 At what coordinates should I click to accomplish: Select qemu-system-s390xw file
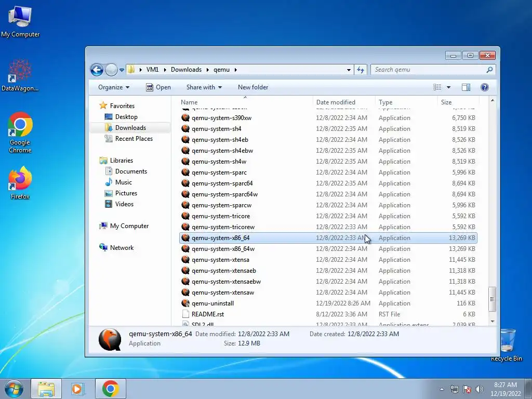click(x=328, y=118)
